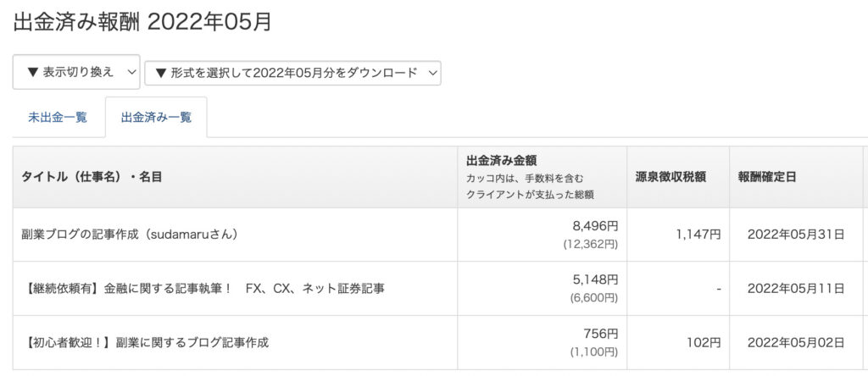The image size is (868, 376).
Task: Click chevron arrow of download format selector
Action: pyautogui.click(x=432, y=73)
